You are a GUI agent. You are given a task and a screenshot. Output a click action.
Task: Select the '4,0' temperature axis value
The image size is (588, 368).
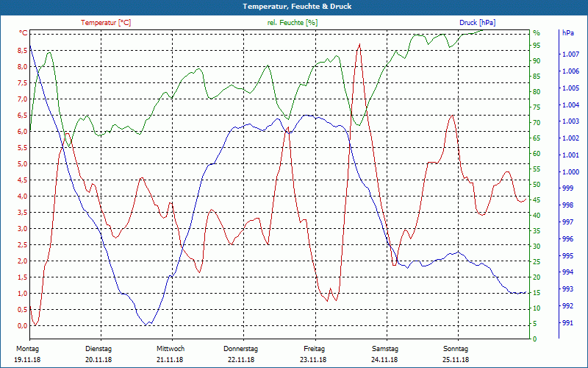(x=22, y=196)
